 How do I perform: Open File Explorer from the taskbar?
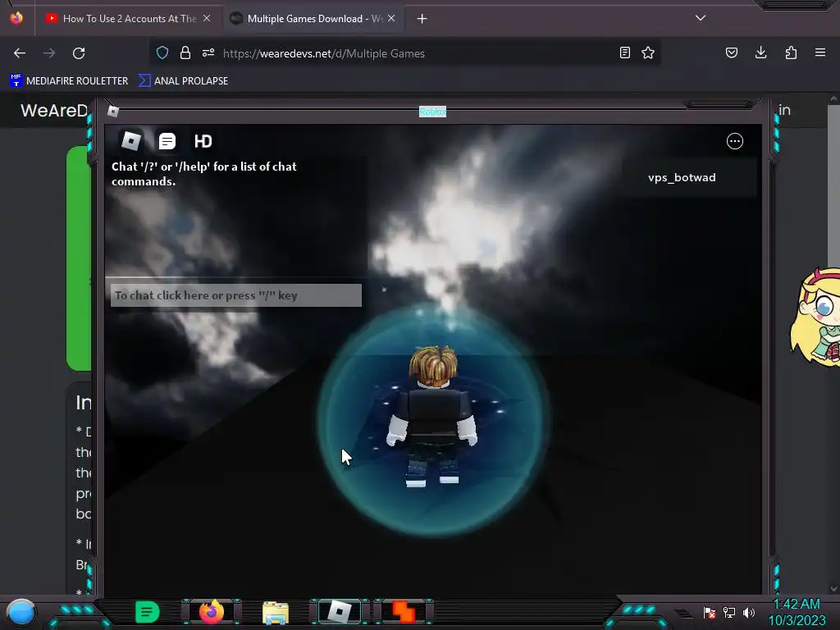tap(276, 612)
